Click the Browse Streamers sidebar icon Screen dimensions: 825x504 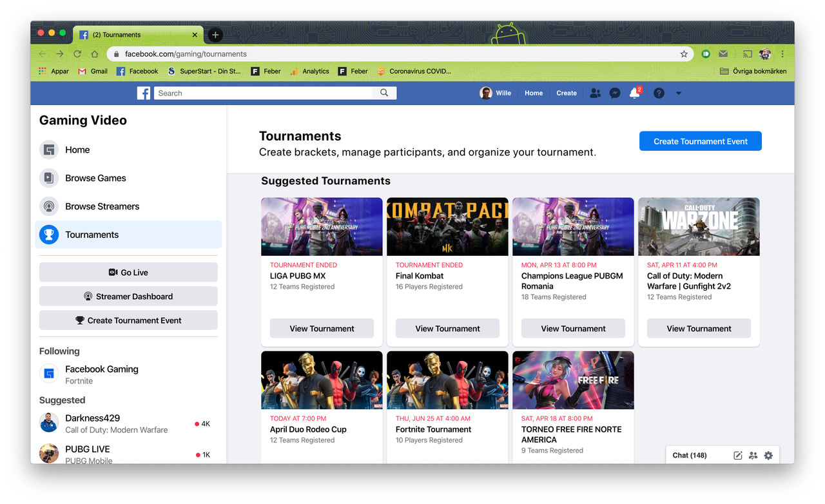(49, 206)
